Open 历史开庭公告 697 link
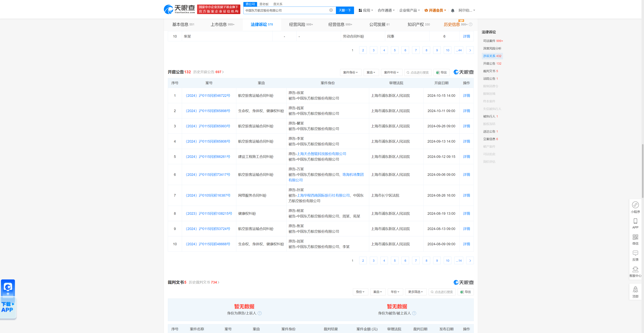This screenshot has width=644, height=333. [208, 72]
